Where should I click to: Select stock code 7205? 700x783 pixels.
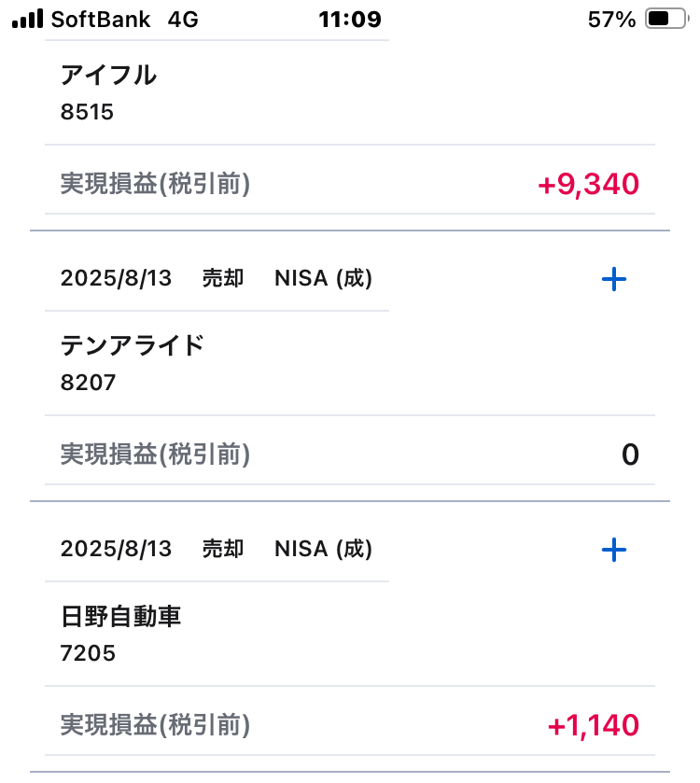88,653
